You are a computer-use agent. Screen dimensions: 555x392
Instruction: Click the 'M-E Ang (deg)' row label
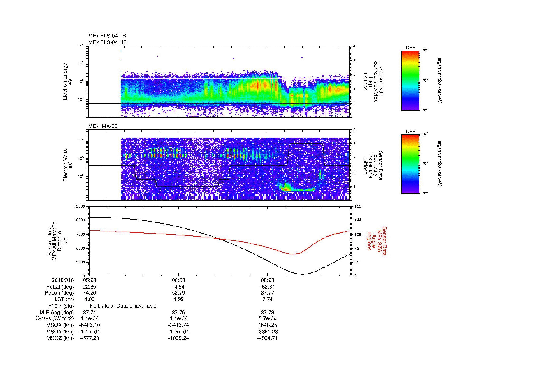[57, 313]
